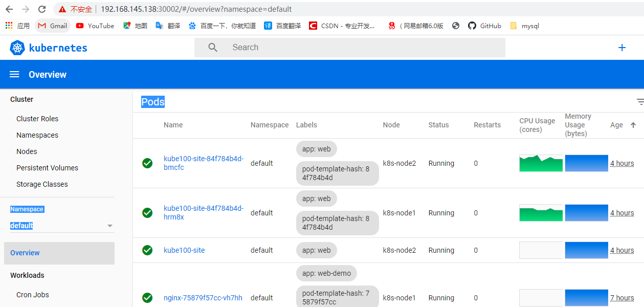Open the 百度翻译 bookmark

(282, 26)
